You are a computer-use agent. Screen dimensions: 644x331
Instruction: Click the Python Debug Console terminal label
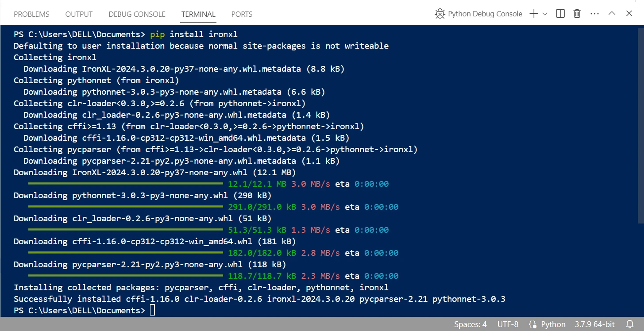click(x=485, y=14)
